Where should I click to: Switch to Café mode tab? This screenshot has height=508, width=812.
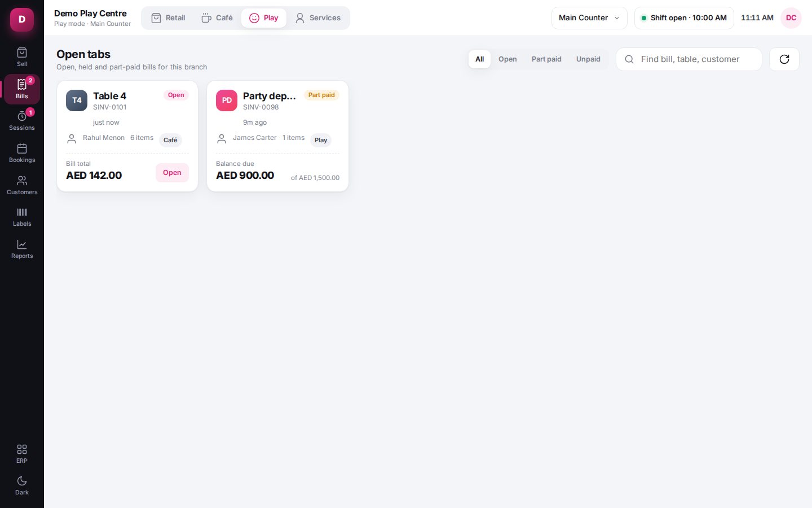click(217, 18)
